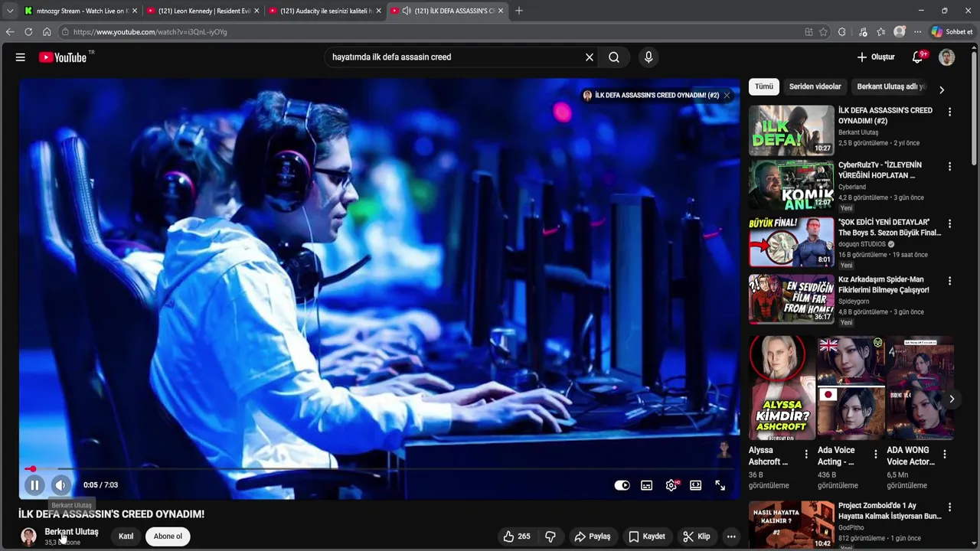Viewport: 980px width, 551px height.
Task: Start voice search with the microphone
Action: point(648,57)
